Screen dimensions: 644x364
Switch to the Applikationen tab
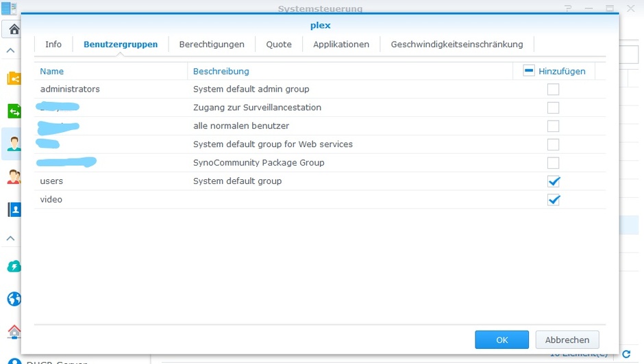(x=341, y=44)
